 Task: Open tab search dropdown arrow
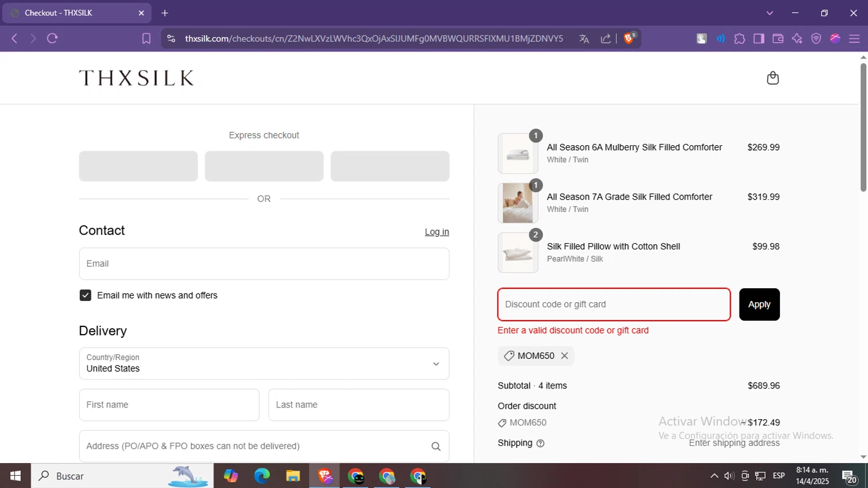(770, 13)
